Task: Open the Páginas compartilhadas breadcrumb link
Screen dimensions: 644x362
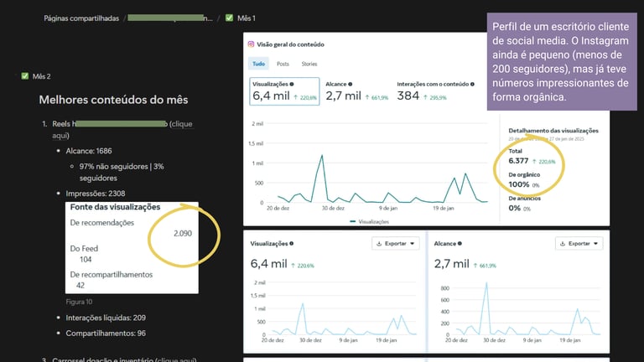Action: [81, 18]
